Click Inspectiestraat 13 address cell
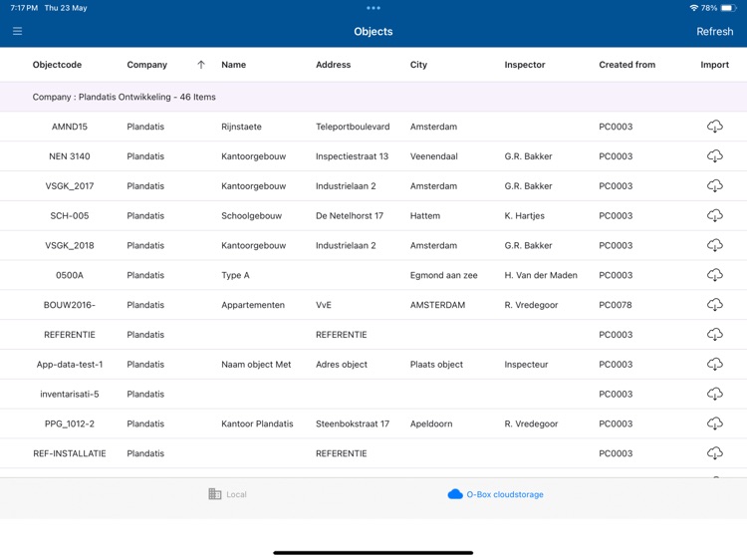This screenshot has width=747, height=560. 352,156
